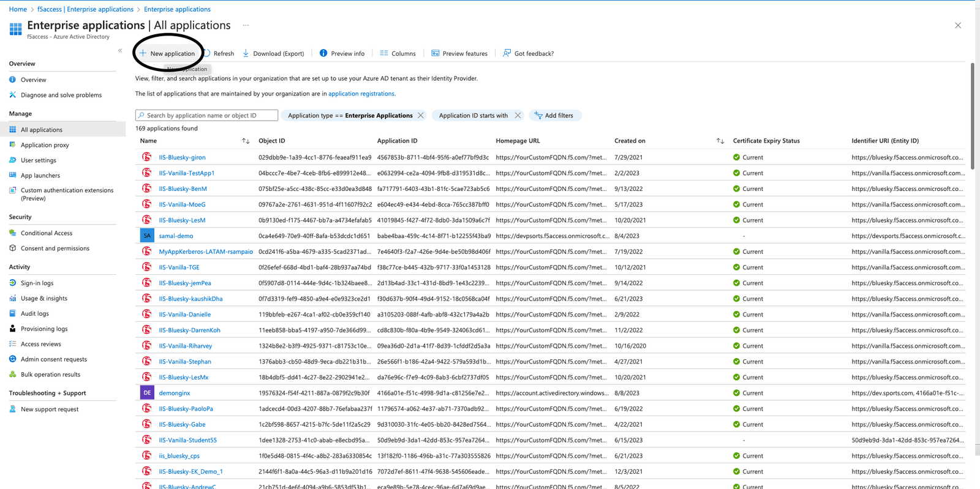The image size is (980, 489).
Task: Click the Preview features icon
Action: pos(435,53)
